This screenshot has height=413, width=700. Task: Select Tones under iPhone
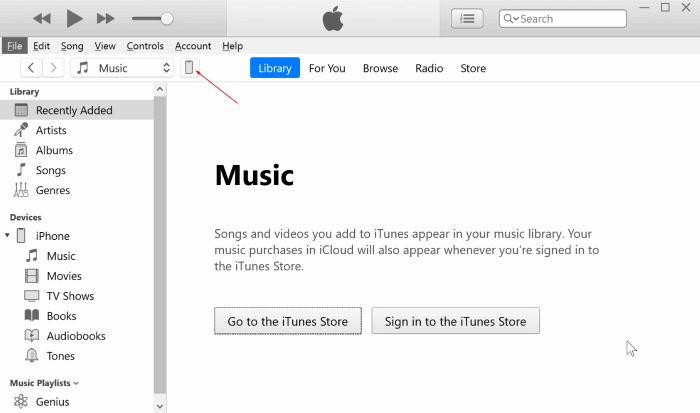point(60,356)
